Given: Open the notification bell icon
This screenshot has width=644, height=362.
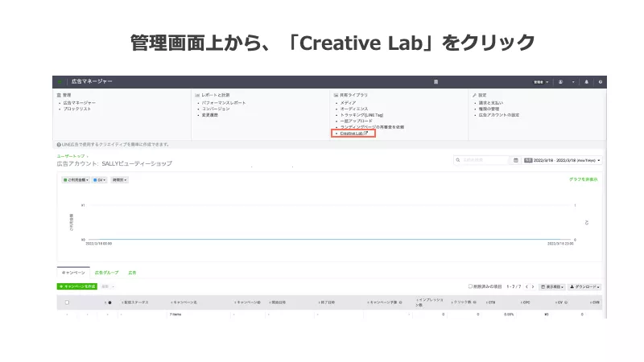Looking at the screenshot, I should click(587, 82).
